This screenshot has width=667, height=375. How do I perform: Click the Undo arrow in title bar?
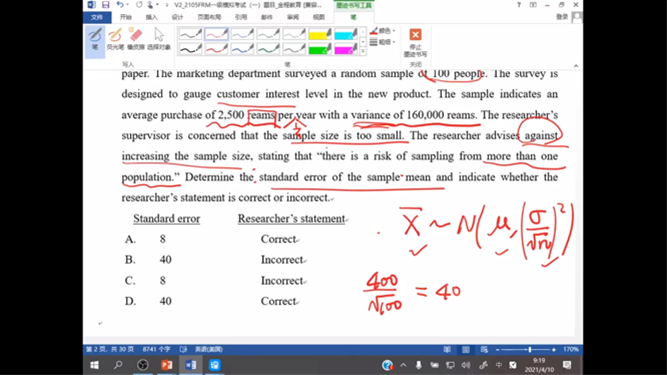[x=120, y=5]
